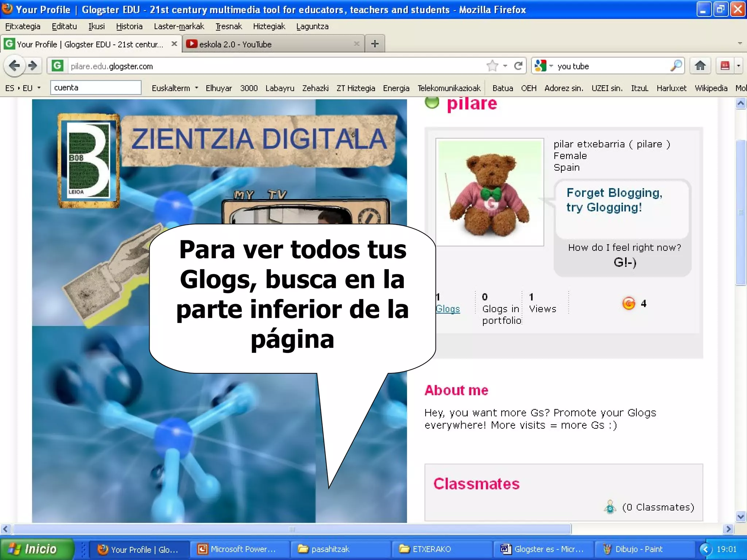Open the ES > EU language direction dropdown
The width and height of the screenshot is (747, 560).
click(23, 88)
